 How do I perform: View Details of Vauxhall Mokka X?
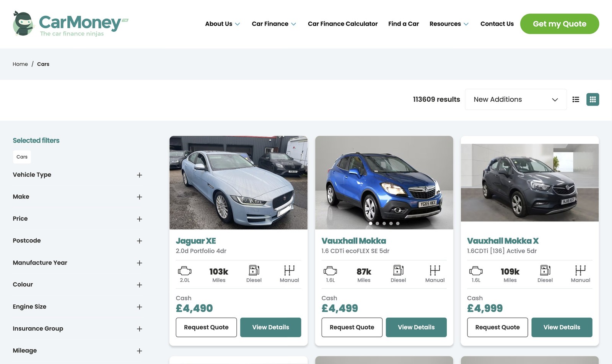[x=562, y=327]
